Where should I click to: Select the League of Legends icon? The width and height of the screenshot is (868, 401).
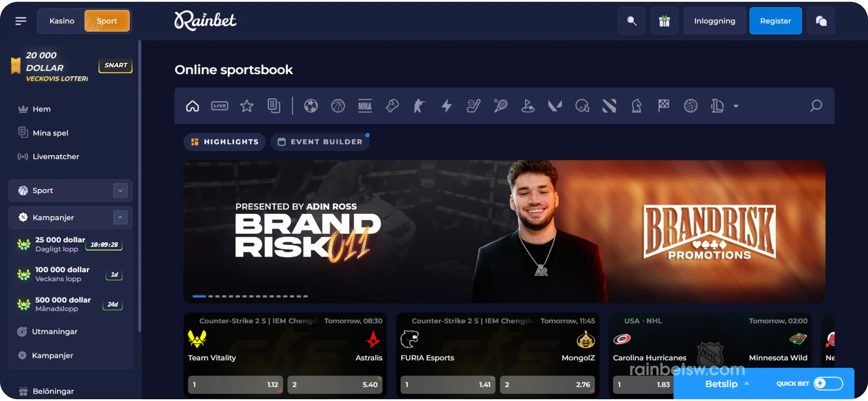coord(717,106)
